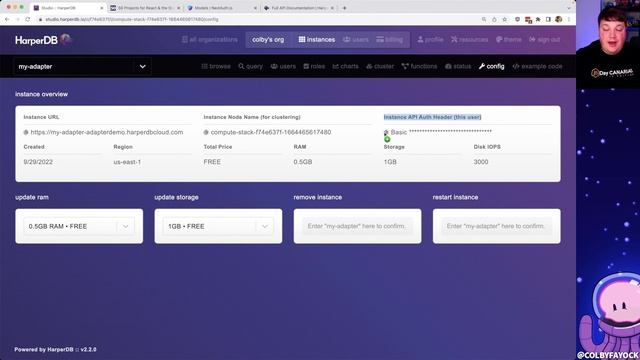Click the instance URL text

pos(107,132)
